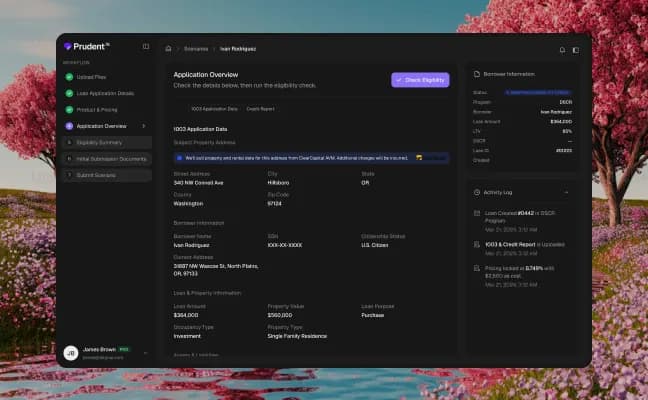Open the James Brown account menu arrow
The height and width of the screenshot is (400, 648).
pyautogui.click(x=145, y=353)
